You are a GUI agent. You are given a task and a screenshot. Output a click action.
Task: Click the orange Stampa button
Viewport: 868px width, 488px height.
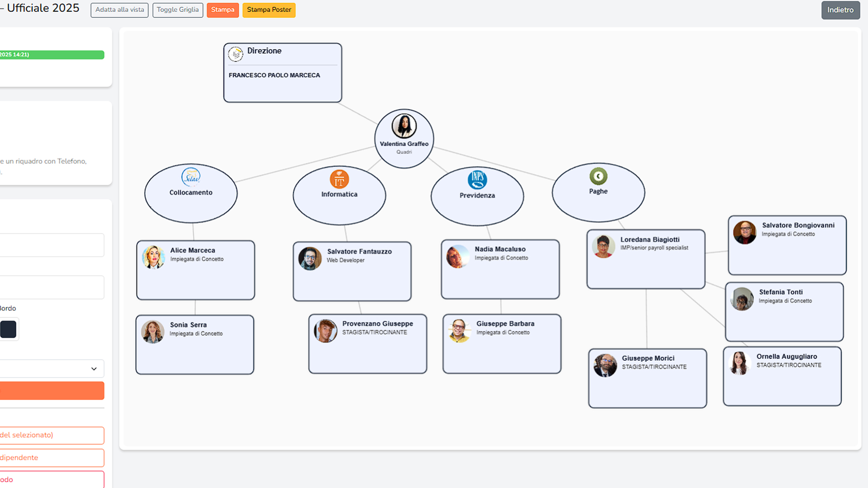[222, 10]
